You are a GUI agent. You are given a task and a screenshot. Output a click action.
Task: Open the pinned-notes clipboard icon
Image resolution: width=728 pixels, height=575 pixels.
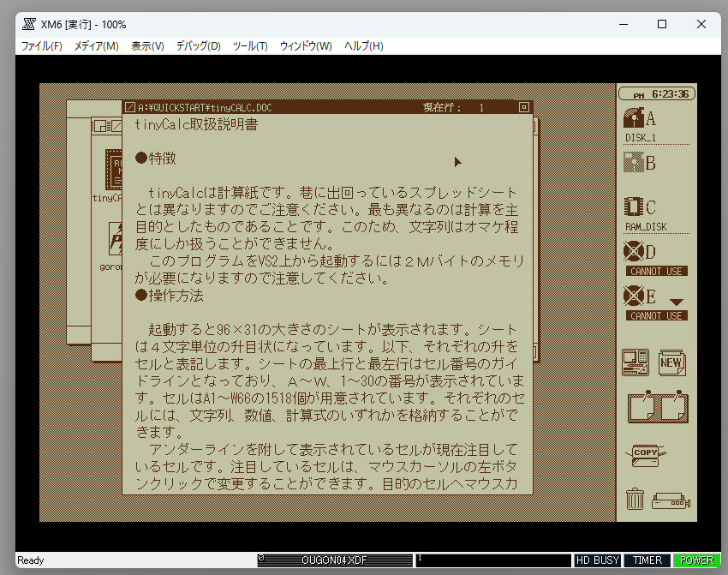pyautogui.click(x=658, y=407)
